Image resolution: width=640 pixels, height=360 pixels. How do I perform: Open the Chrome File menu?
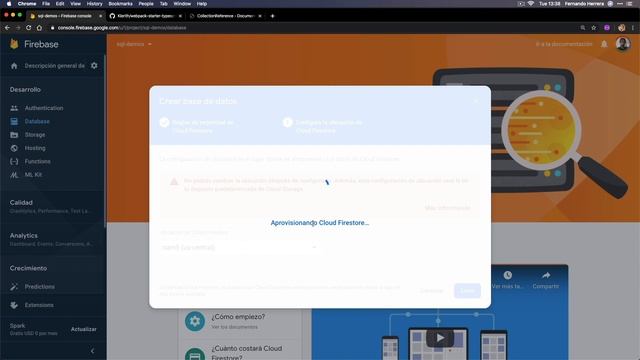pos(46,4)
